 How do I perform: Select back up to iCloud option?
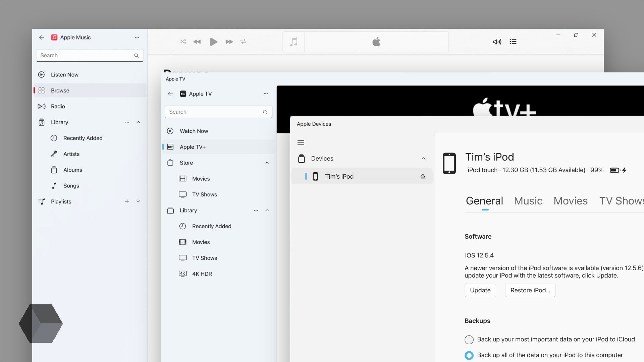469,340
